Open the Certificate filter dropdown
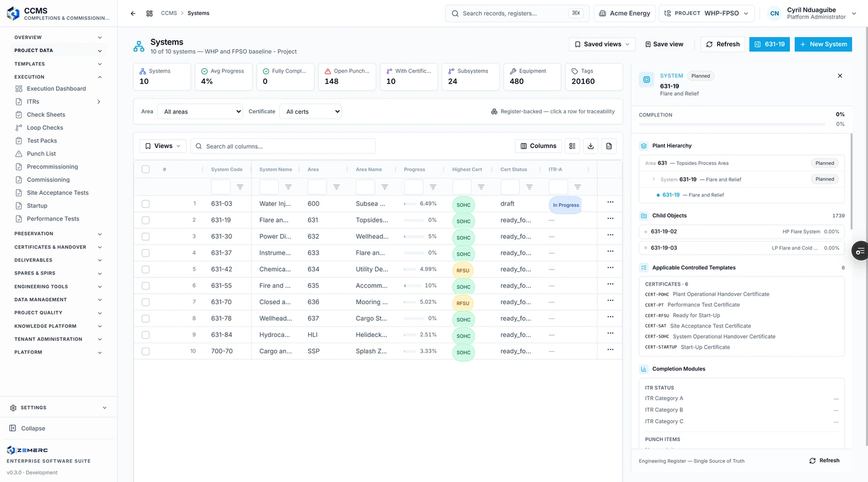Viewport: 868px width, 482px height. point(310,112)
